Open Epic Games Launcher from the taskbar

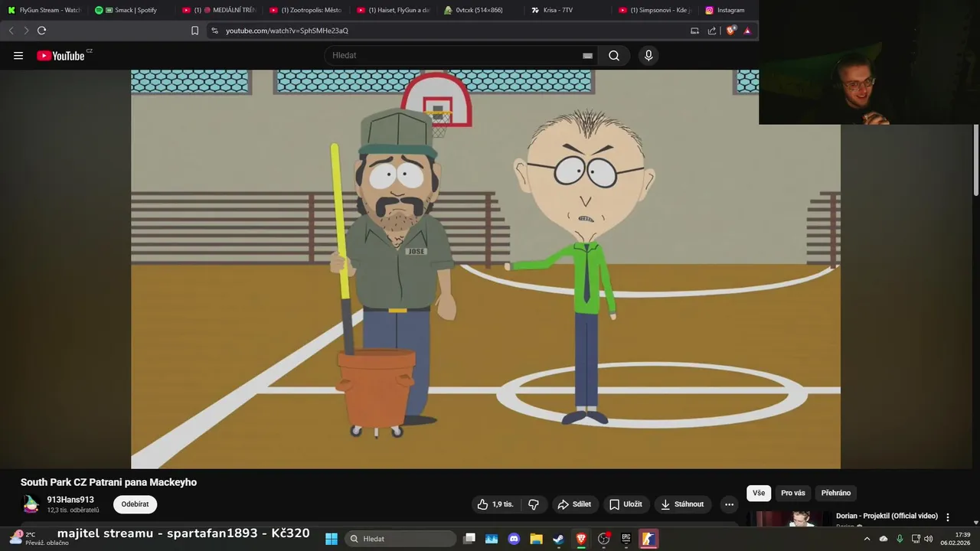coord(626,539)
